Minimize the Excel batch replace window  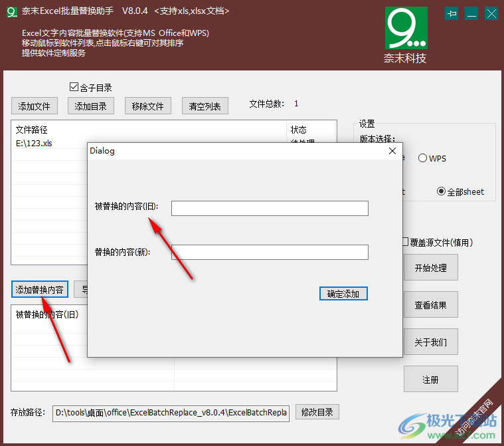click(x=471, y=13)
